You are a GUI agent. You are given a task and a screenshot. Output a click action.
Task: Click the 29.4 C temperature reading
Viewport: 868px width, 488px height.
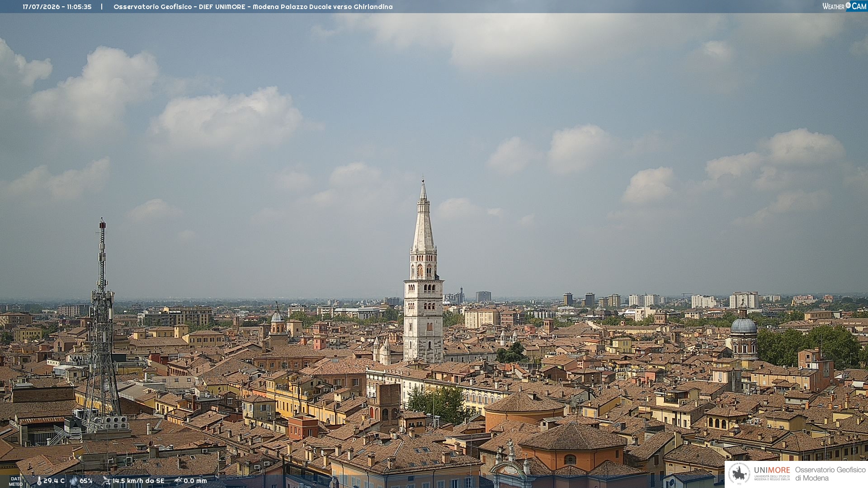click(54, 481)
